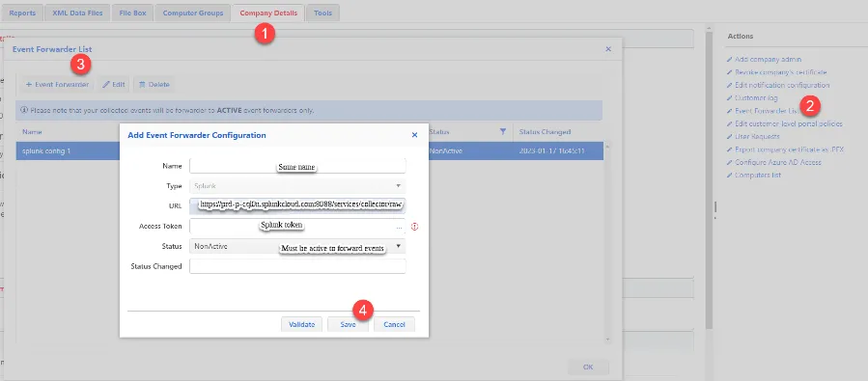Click the Edit pencil toolbar button
868x381 pixels.
click(114, 85)
